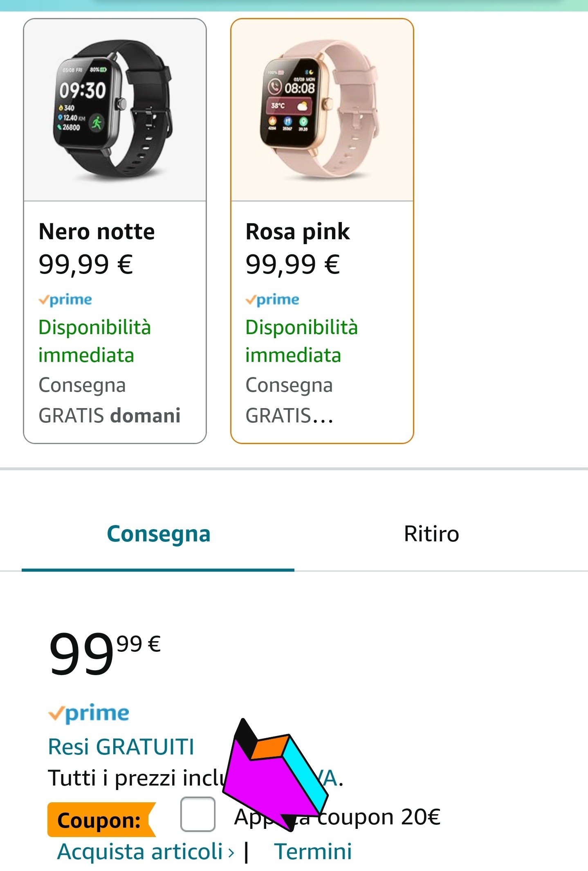588x871 pixels.
Task: Open the Acquista articoli link
Action: point(140,852)
